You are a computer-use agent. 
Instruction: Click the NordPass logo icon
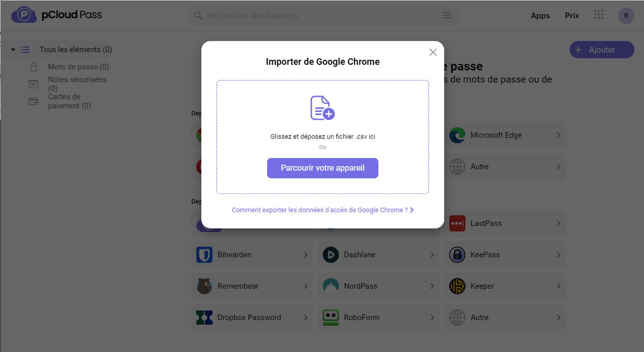click(x=331, y=286)
